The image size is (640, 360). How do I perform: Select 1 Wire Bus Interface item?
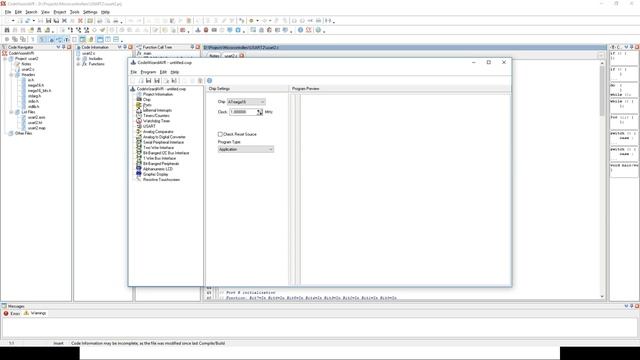point(159,158)
